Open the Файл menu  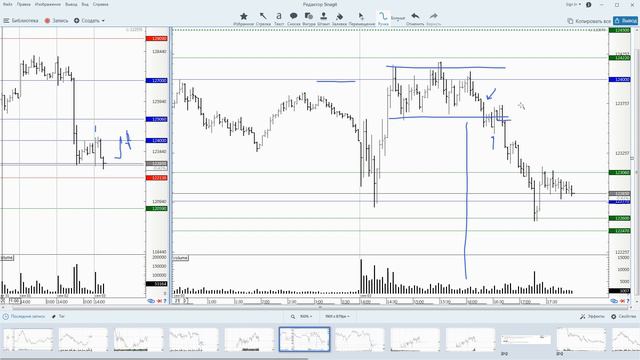click(7, 4)
